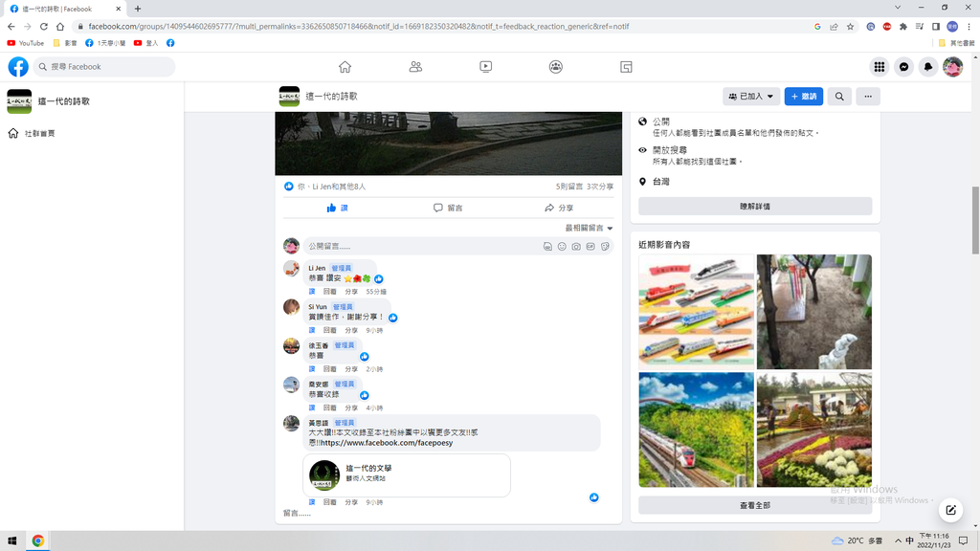Attach a photo using the camera icon
This screenshot has width=980, height=551.
pos(576,247)
